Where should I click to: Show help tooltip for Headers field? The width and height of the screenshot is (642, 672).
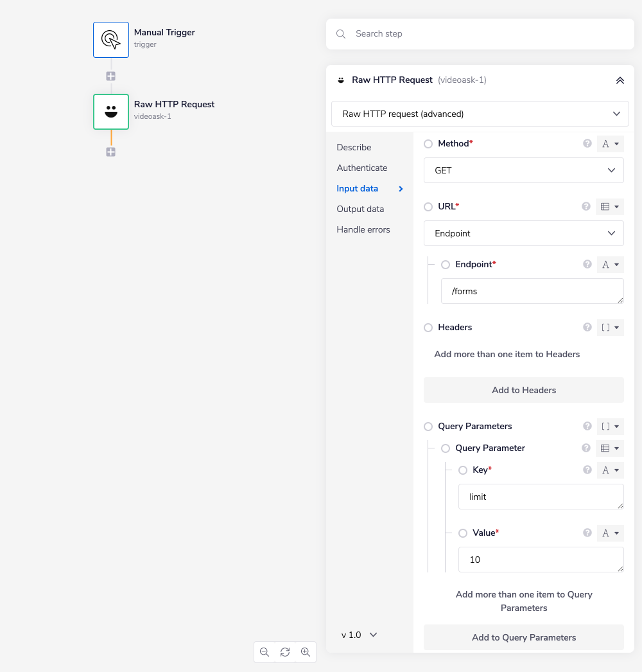click(x=587, y=328)
